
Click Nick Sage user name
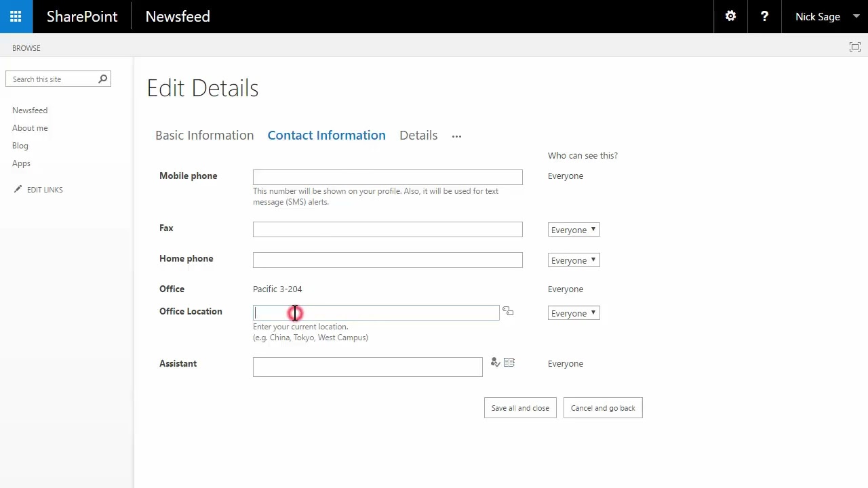(818, 17)
